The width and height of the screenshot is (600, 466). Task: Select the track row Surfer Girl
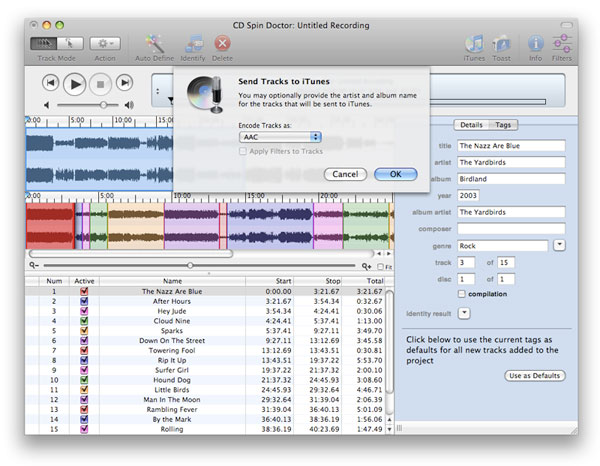[x=205, y=370]
